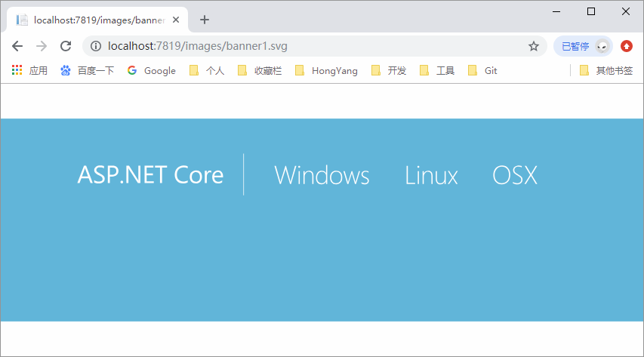Open the 工具 bookmark folder
Screen dimensions: 644x357
[437, 71]
